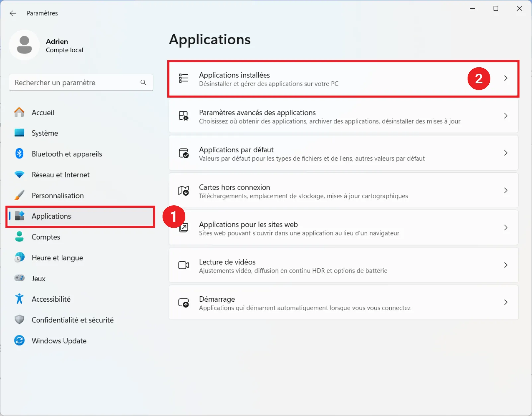Open the Démarrage settings title
Viewport: 532px width, 416px height.
[x=217, y=299]
